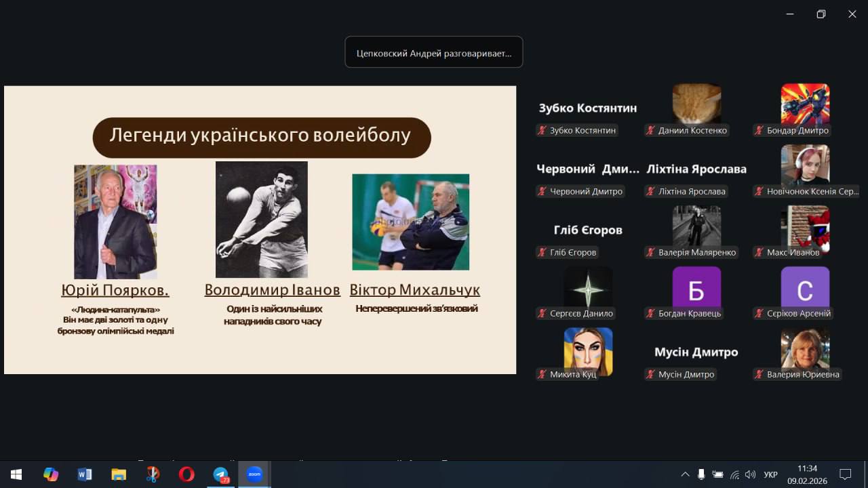Click the Юрій Поярков name on slide
Screen dimensions: 868x488
115,290
